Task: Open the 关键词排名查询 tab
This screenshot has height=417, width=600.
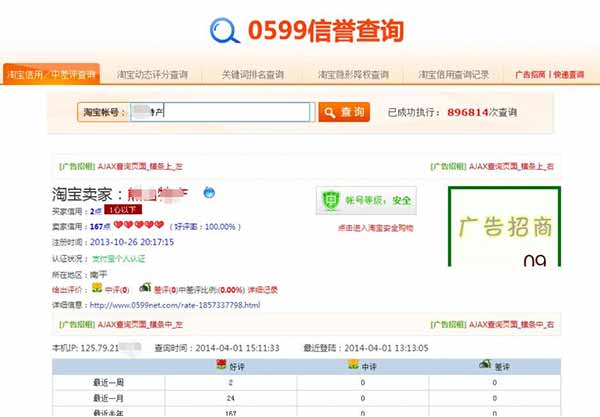Action: coord(253,75)
